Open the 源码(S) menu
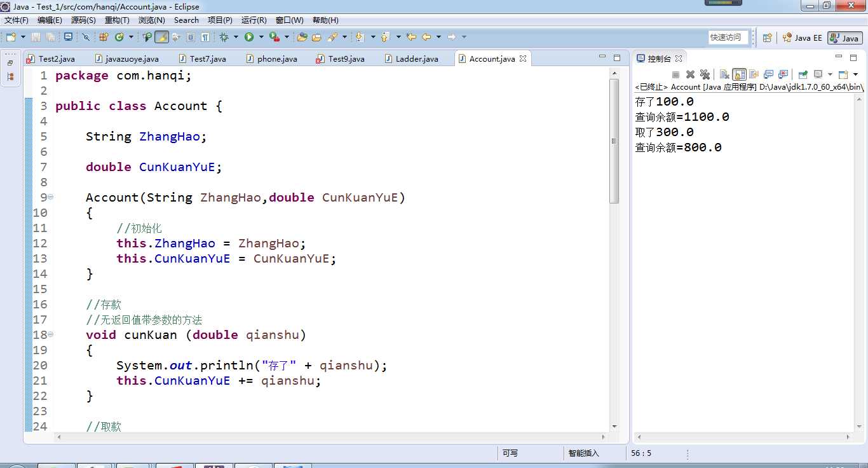Viewport: 868px width, 468px height. (83, 20)
